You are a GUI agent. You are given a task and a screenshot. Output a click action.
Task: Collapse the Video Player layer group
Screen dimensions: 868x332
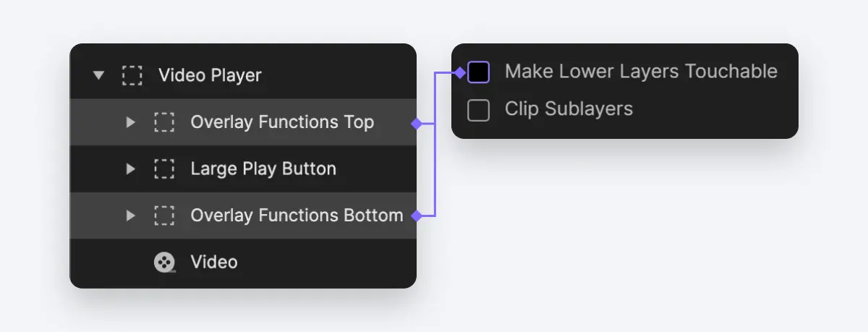coord(99,75)
